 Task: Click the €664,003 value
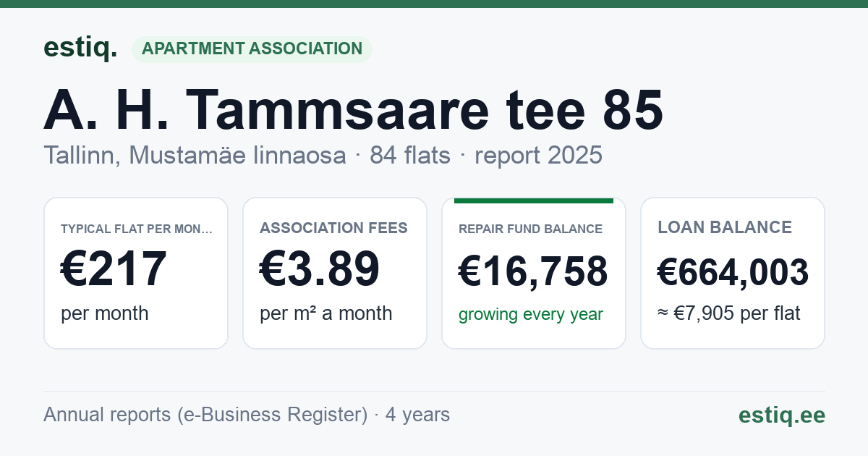[733, 272]
